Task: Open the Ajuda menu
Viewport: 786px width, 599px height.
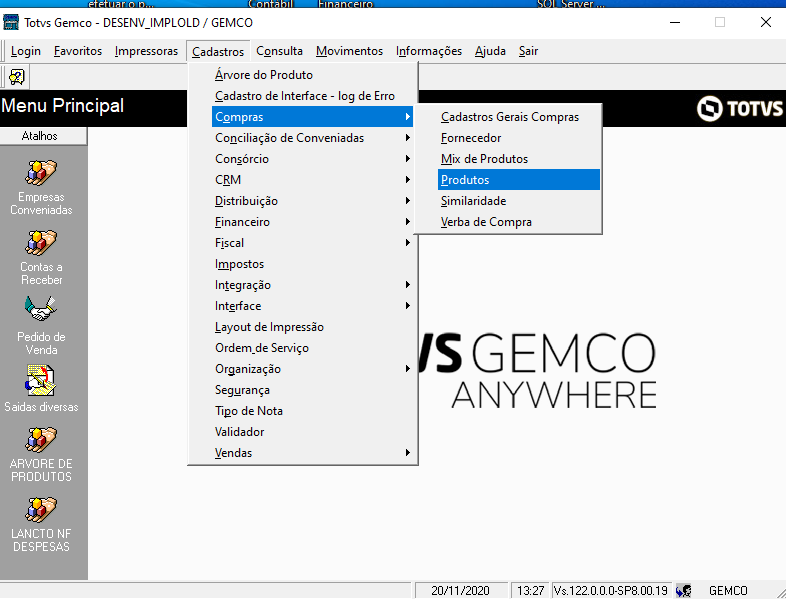Action: pyautogui.click(x=490, y=51)
